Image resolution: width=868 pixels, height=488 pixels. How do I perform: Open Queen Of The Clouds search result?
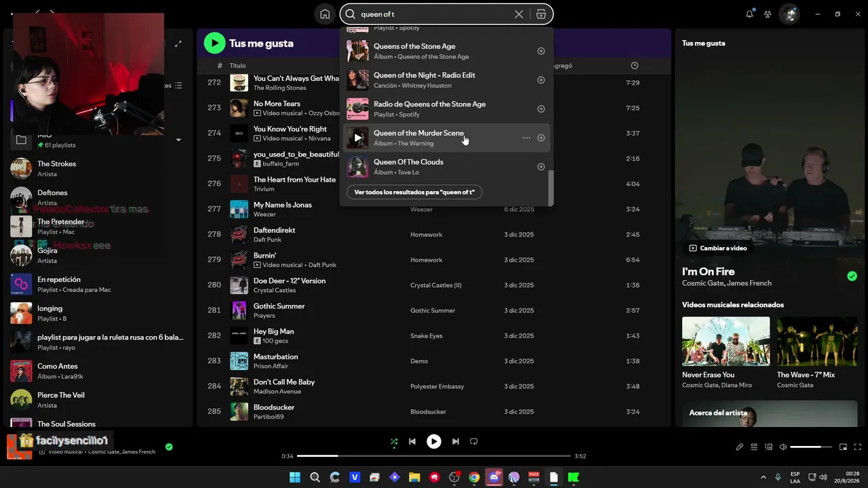446,167
